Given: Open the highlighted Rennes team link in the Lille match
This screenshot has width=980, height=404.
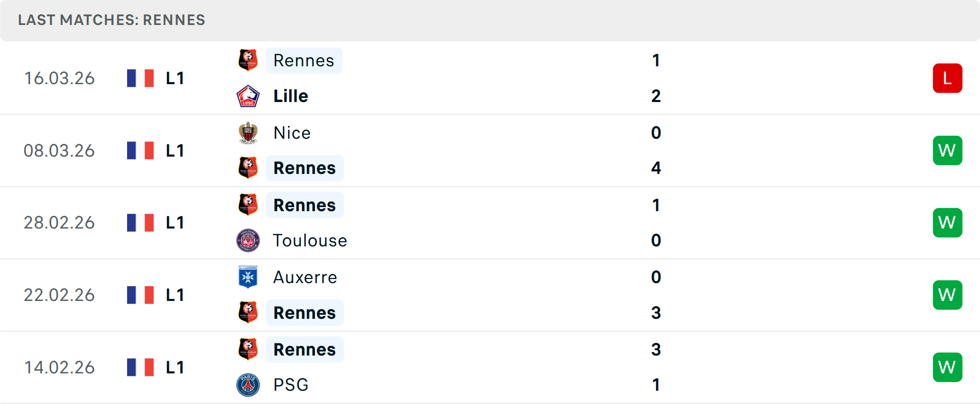Looking at the screenshot, I should tap(304, 60).
